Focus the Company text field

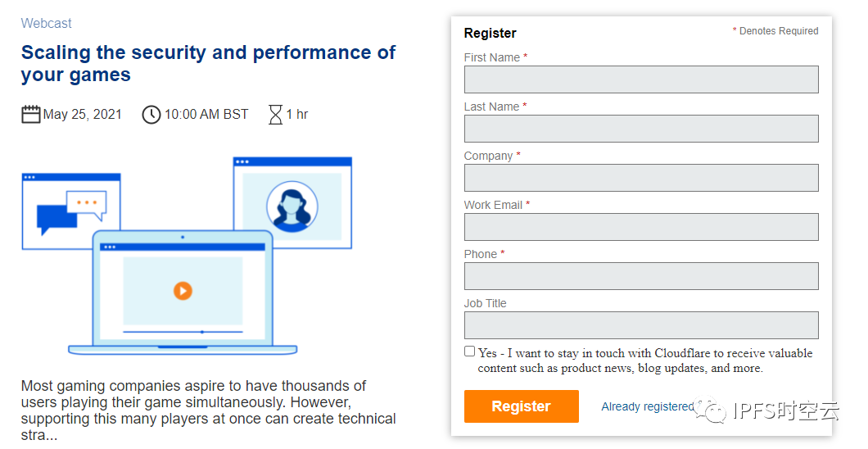point(641,178)
